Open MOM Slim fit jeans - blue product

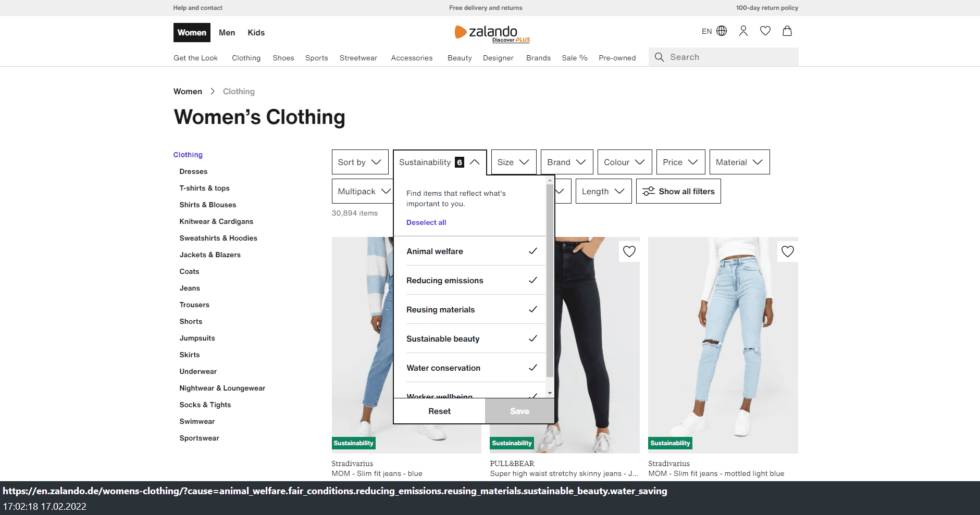(x=377, y=473)
